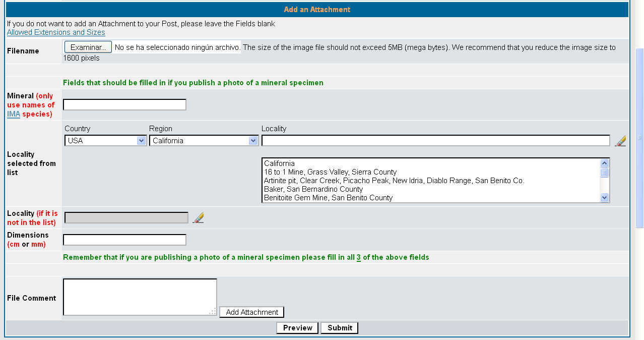Select Baker, San Bernardino County from list
Image resolution: width=644 pixels, height=340 pixels.
[313, 189]
